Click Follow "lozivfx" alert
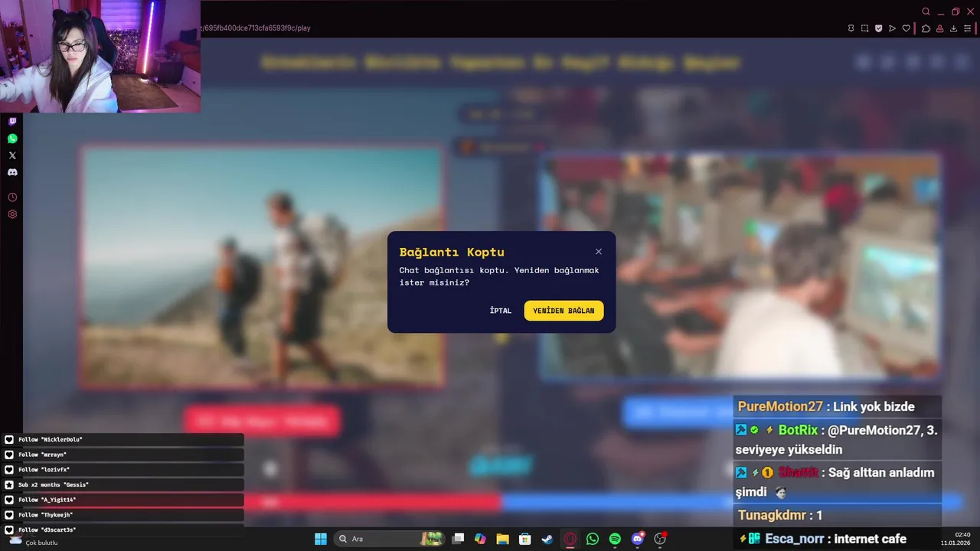980x551 pixels. (122, 470)
